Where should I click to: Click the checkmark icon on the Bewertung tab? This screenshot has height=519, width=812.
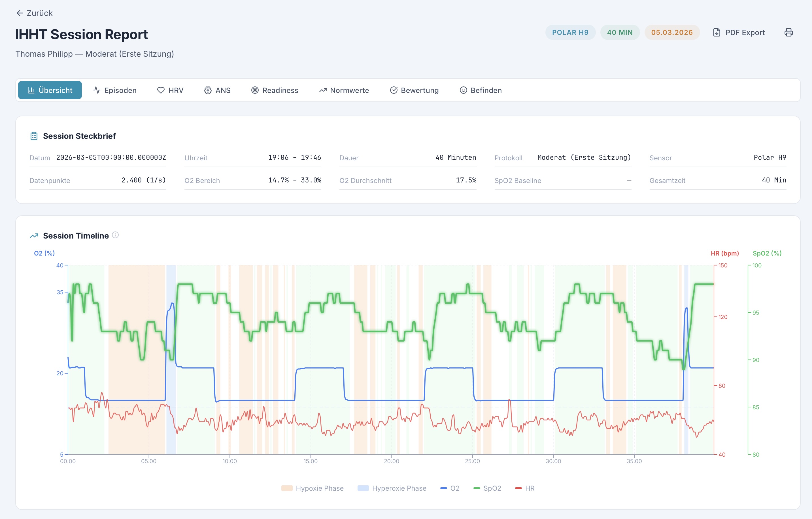[394, 90]
